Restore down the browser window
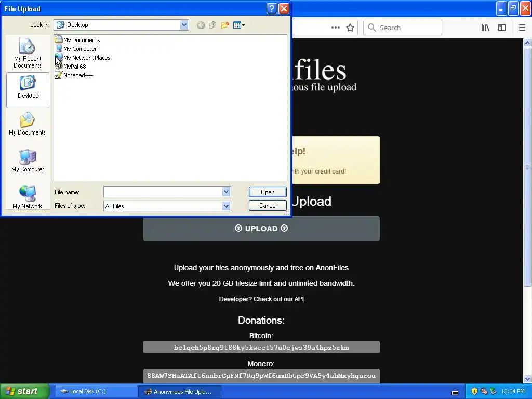This screenshot has width=532, height=399. pos(513,8)
